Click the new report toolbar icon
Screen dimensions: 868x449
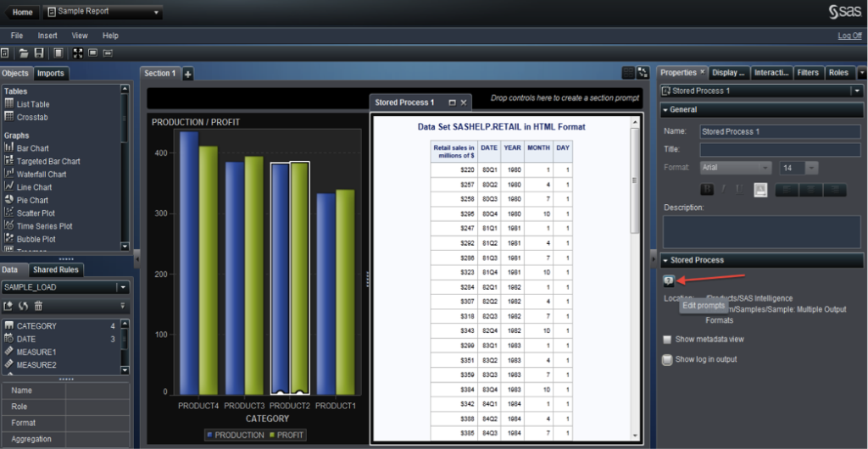pyautogui.click(x=4, y=53)
